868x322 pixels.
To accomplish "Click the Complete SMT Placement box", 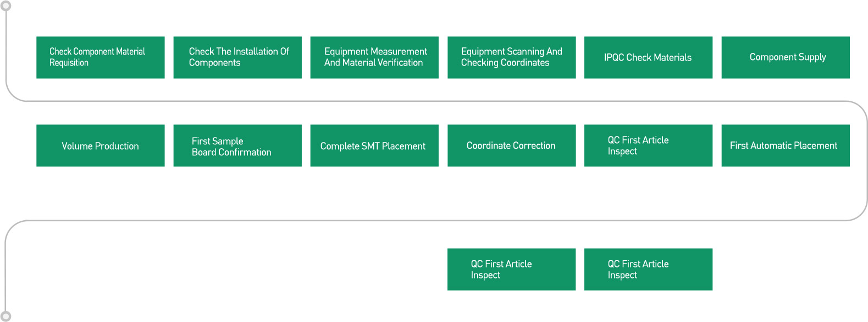I will tap(374, 145).
